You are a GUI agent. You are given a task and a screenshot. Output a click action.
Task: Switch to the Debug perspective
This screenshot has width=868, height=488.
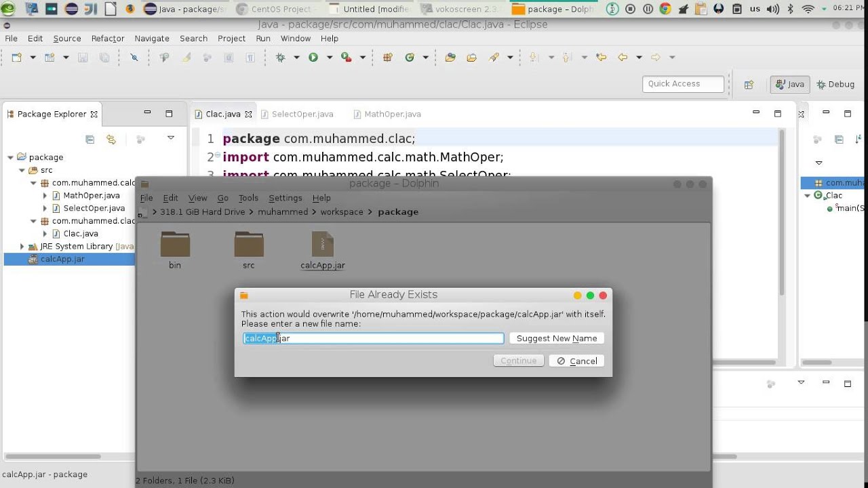(835, 84)
